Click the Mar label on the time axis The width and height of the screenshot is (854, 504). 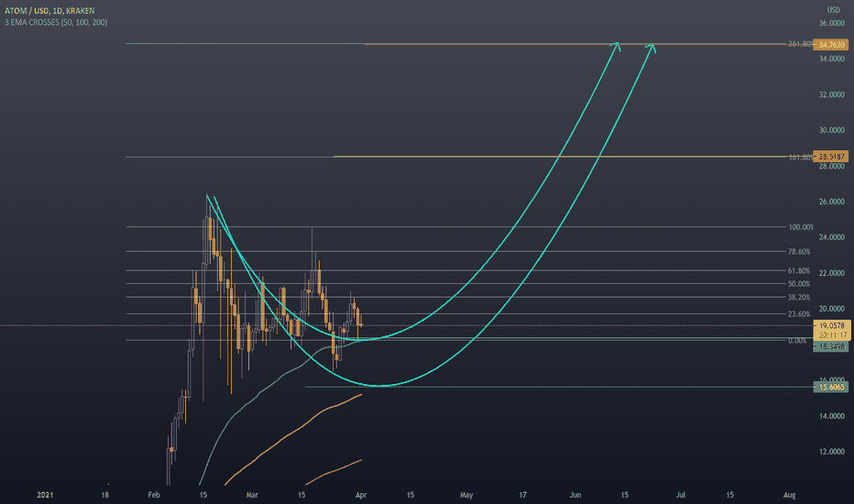point(252,495)
